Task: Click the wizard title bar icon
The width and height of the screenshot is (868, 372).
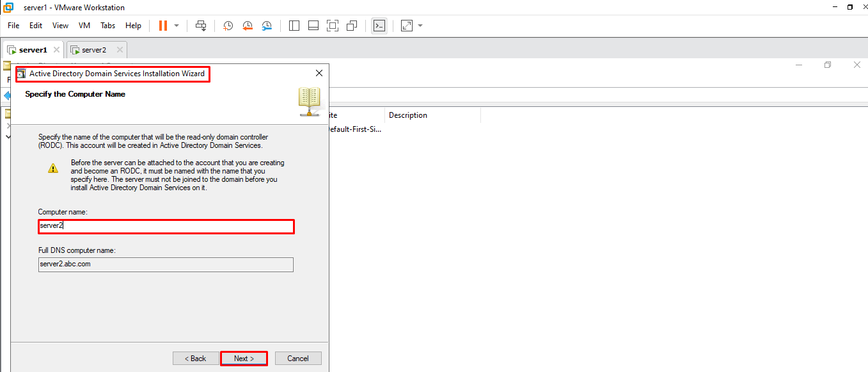Action: tap(22, 74)
